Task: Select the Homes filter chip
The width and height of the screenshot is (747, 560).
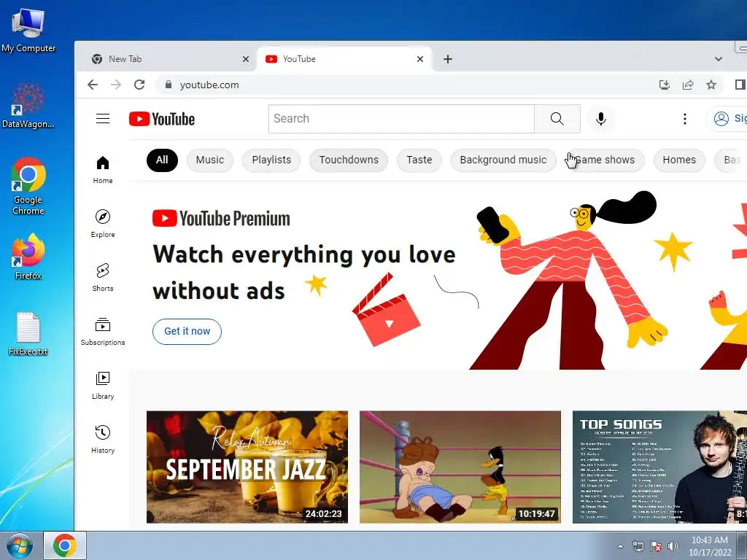Action: point(679,160)
